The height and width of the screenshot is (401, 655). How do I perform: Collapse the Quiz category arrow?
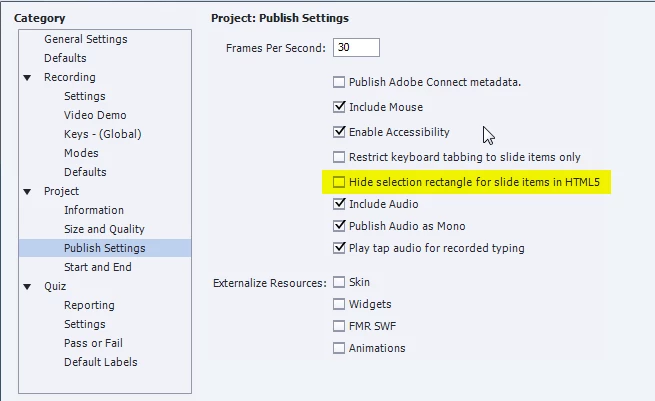pyautogui.click(x=28, y=287)
